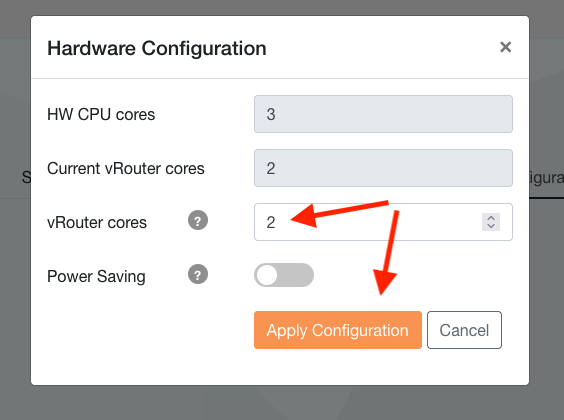Apply Configuration using the orange button
564x420 pixels.
pyautogui.click(x=338, y=330)
